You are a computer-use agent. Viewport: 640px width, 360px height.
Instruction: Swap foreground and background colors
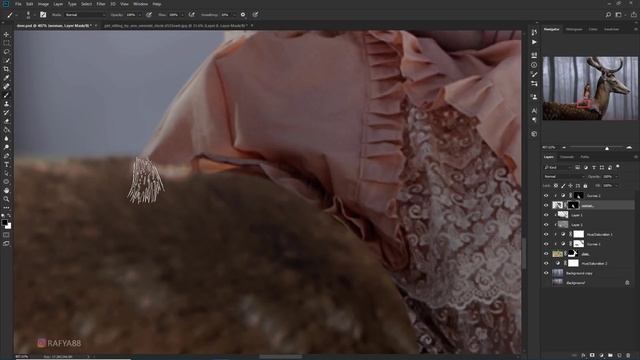pyautogui.click(x=9, y=216)
